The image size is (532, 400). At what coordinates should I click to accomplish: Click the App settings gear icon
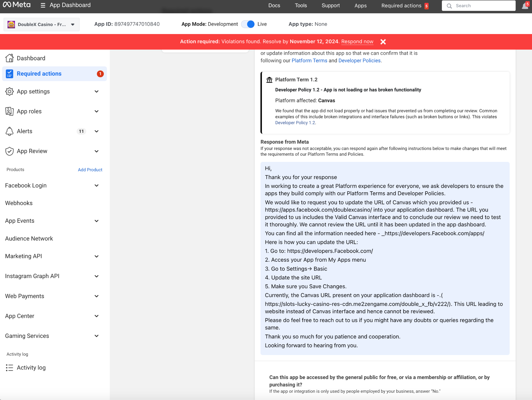tap(9, 91)
